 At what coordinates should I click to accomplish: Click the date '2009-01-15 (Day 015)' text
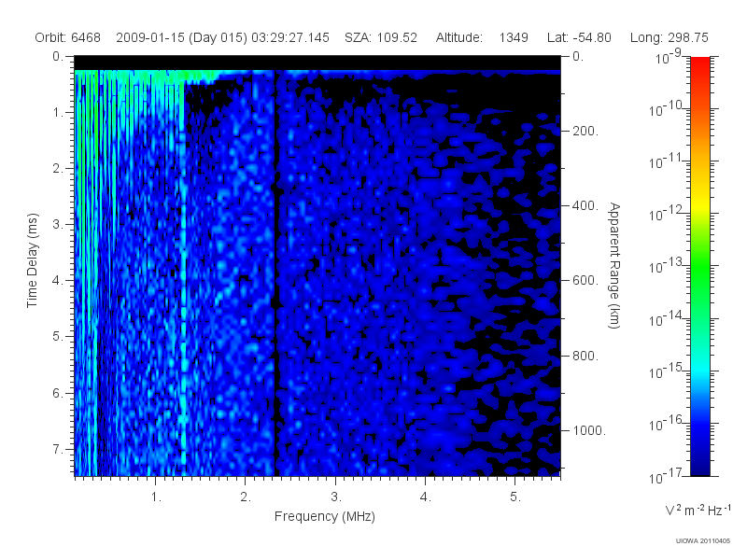[181, 37]
